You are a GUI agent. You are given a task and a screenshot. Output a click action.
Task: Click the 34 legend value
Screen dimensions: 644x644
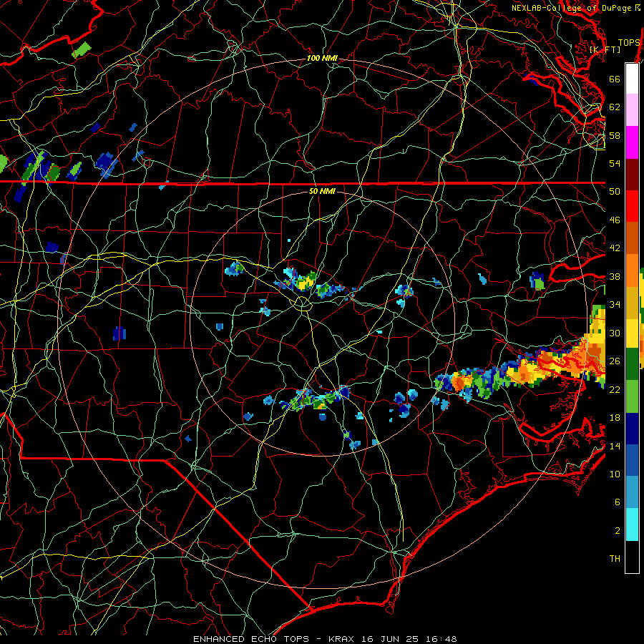coord(615,305)
